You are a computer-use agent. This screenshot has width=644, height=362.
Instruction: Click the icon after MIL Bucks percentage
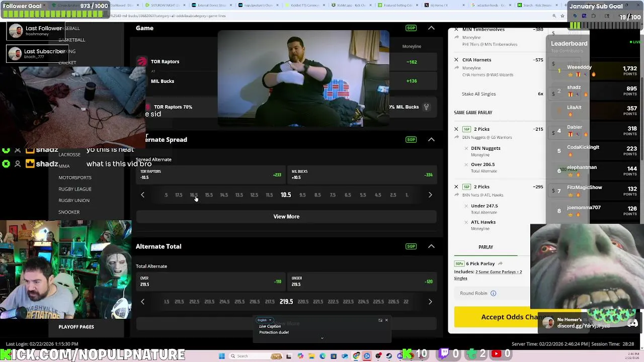pyautogui.click(x=426, y=107)
